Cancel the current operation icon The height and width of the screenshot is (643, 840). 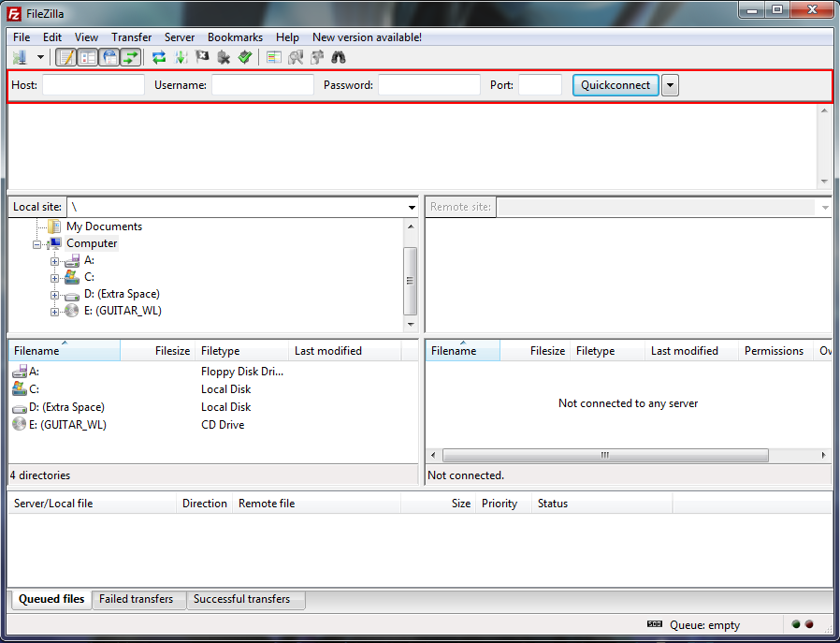click(202, 57)
